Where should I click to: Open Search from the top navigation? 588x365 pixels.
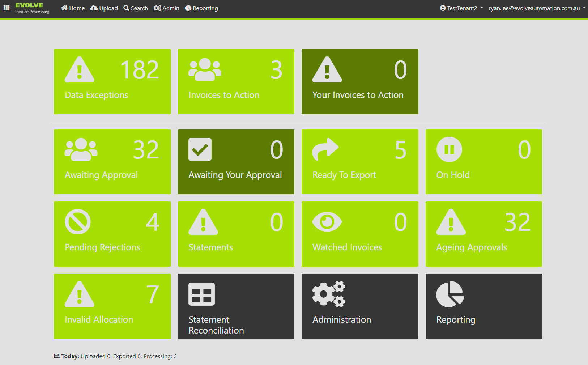(x=136, y=8)
